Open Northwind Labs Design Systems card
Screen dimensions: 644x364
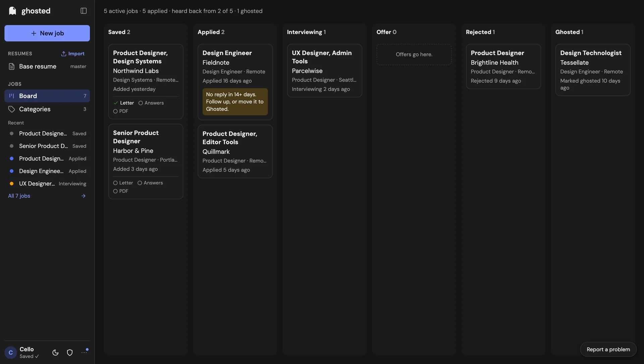146,82
